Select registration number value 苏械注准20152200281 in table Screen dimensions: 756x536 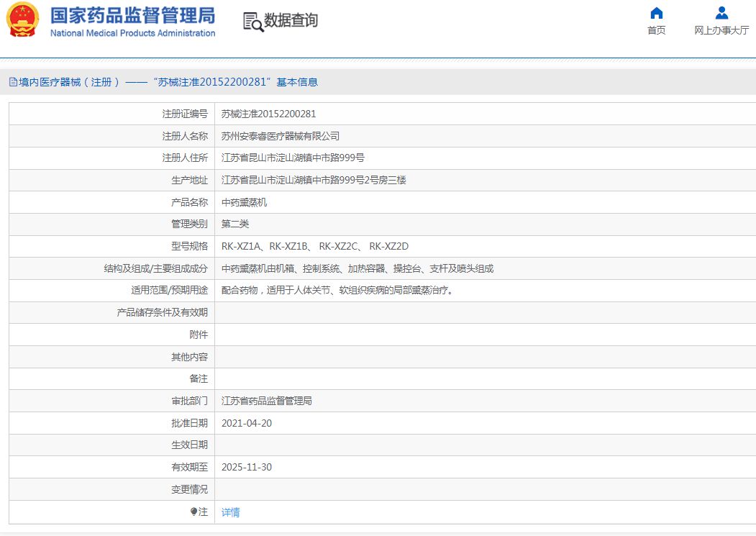pos(268,114)
